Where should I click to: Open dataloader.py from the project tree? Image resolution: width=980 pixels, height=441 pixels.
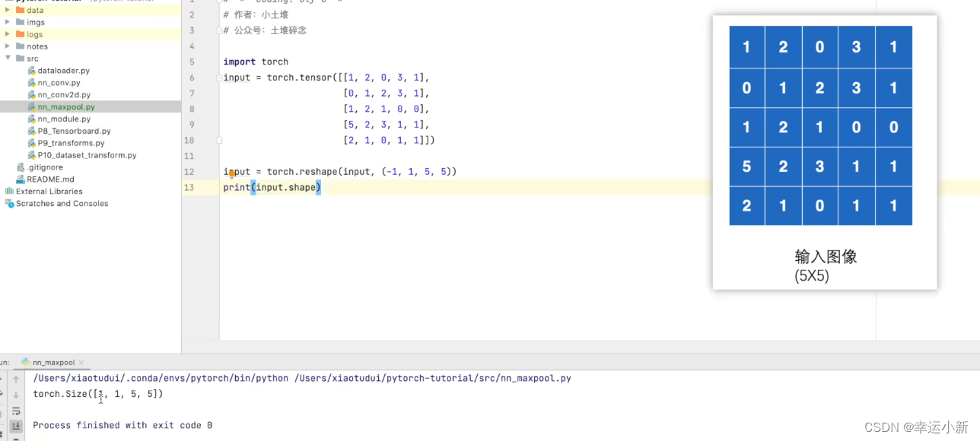tap(64, 71)
